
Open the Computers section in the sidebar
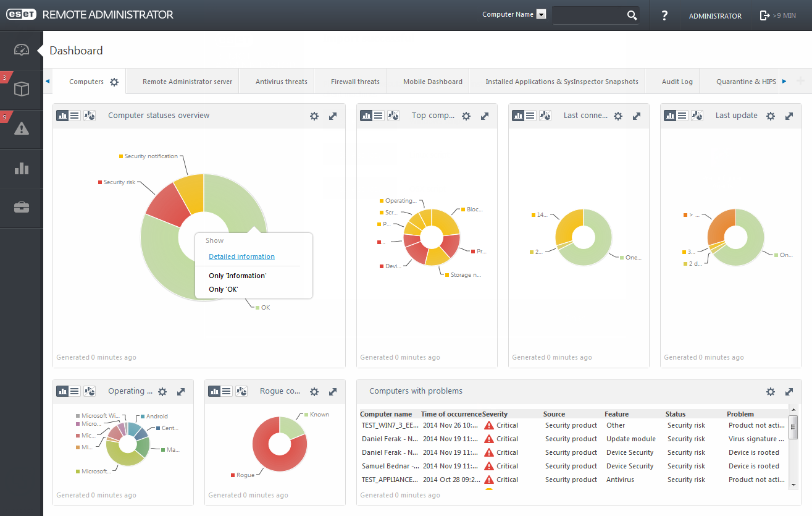pos(22,90)
